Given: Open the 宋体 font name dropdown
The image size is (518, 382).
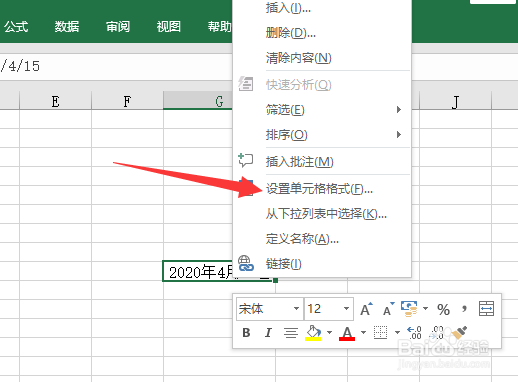Looking at the screenshot, I should coord(296,309).
